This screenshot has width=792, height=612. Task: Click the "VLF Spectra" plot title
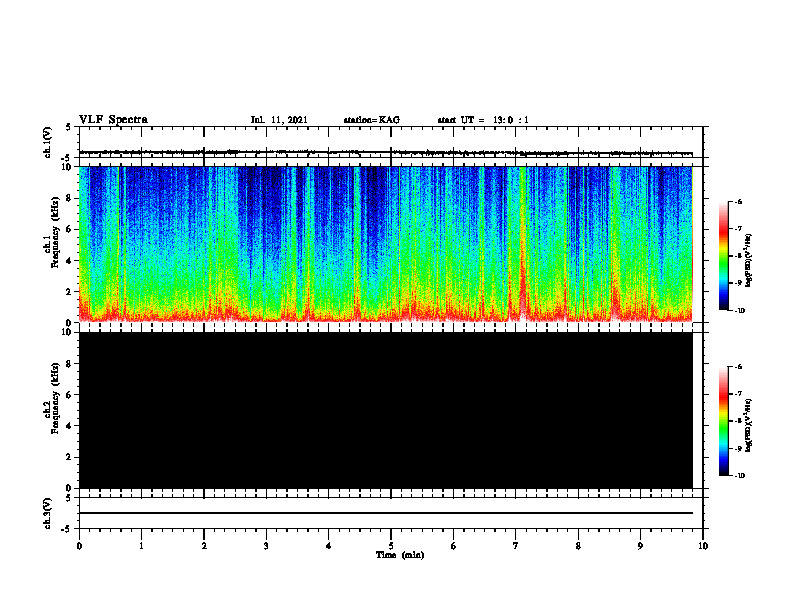(113, 120)
